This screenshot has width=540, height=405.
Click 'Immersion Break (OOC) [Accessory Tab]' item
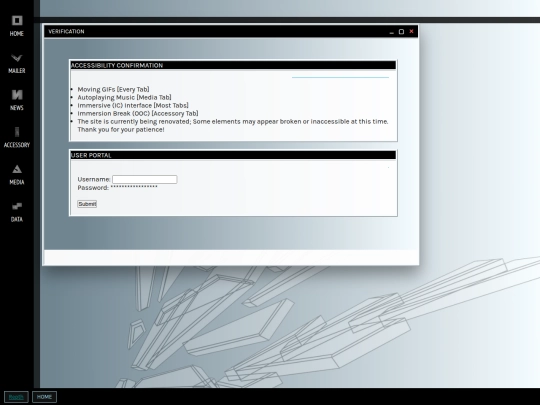138,113
